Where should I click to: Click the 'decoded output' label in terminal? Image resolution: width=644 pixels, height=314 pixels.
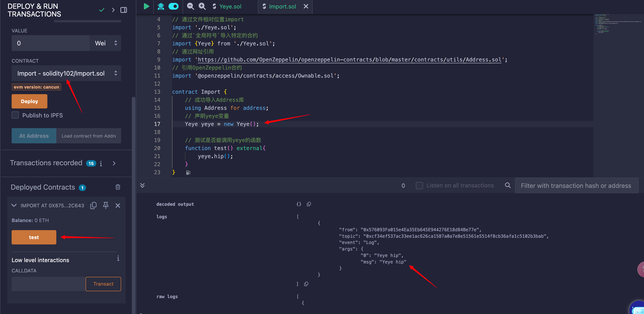coord(175,204)
